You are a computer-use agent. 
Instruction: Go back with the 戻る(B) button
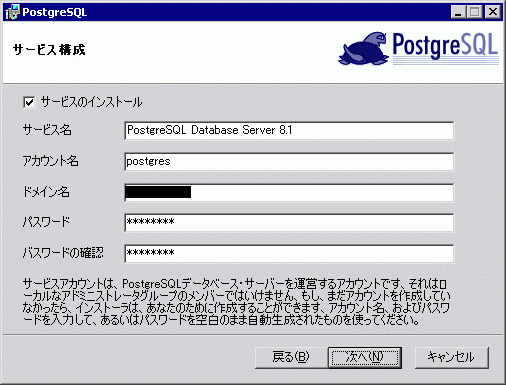click(290, 357)
